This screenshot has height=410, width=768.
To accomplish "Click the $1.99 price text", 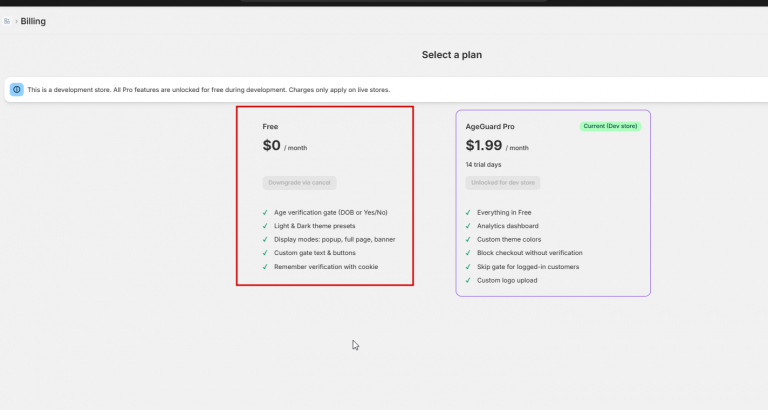I will coord(483,145).
